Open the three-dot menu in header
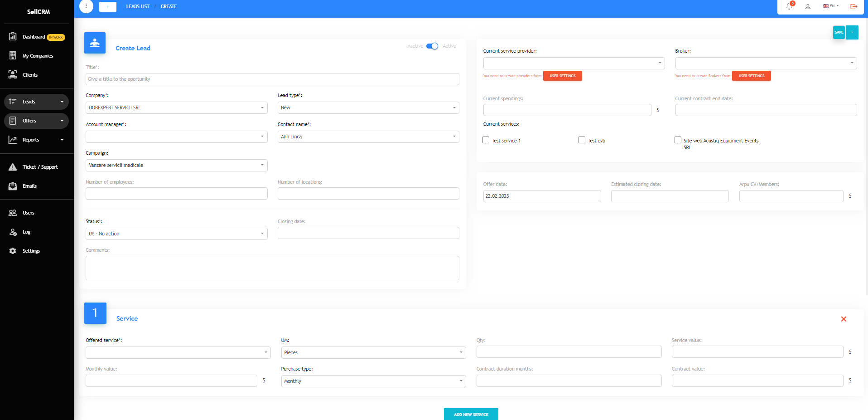 pyautogui.click(x=86, y=6)
